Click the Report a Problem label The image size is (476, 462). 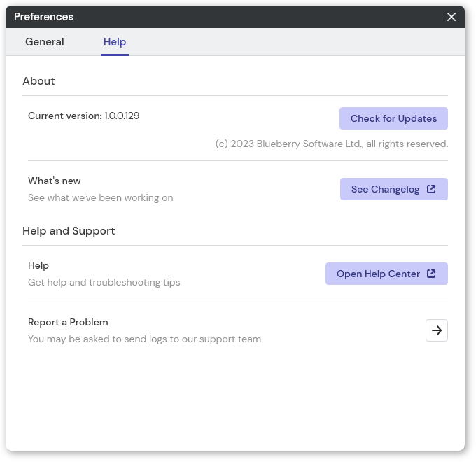[x=68, y=322]
